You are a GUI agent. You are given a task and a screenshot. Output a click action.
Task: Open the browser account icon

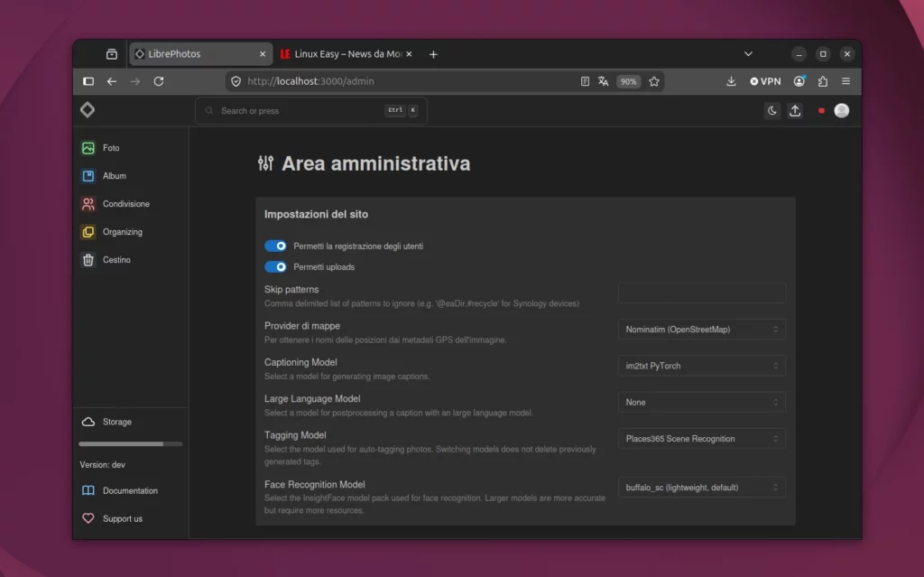pos(799,81)
